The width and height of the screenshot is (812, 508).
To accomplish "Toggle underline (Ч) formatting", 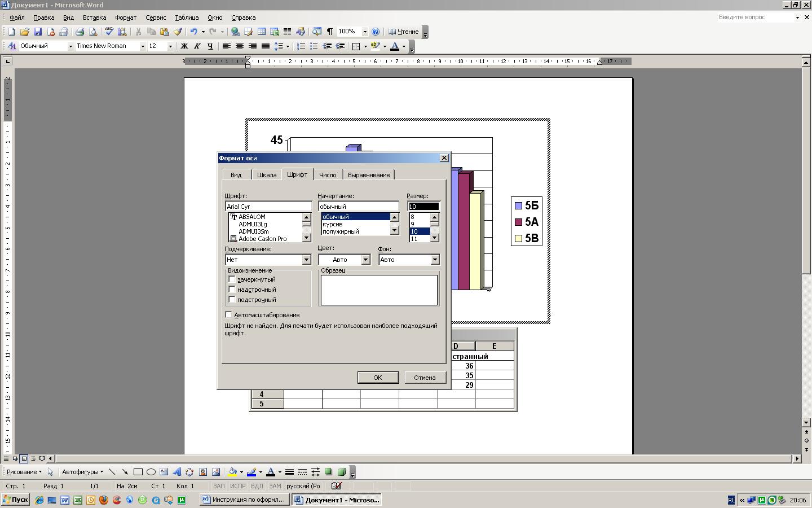I will [210, 46].
